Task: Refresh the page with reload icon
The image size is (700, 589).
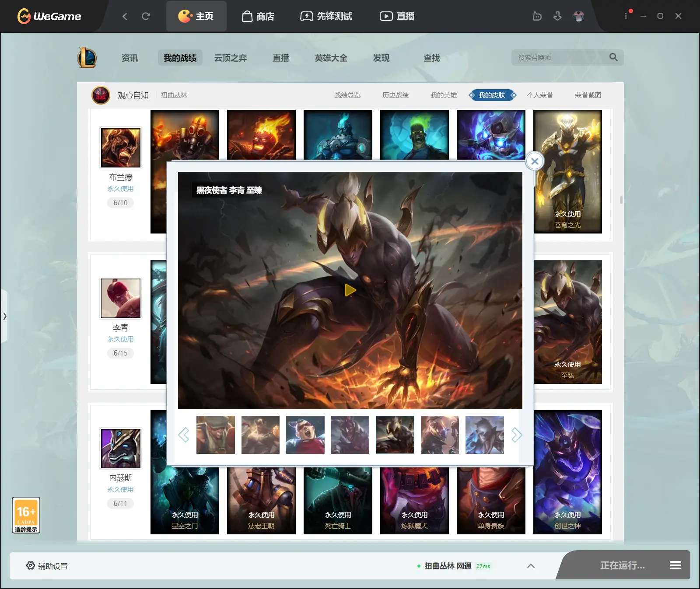Action: pyautogui.click(x=146, y=16)
